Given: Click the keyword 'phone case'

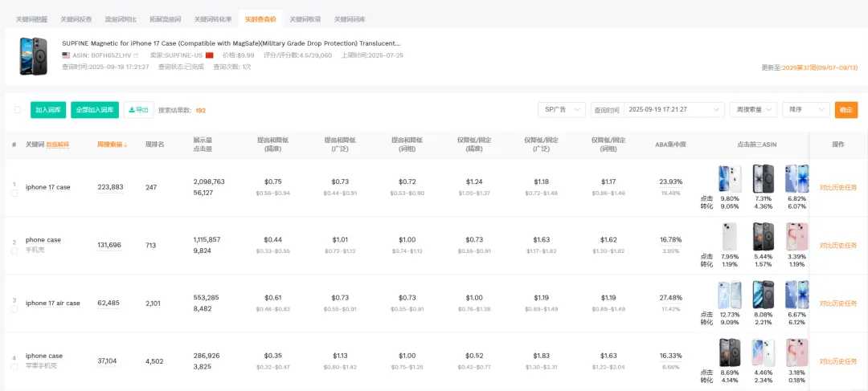Looking at the screenshot, I should click(43, 240).
